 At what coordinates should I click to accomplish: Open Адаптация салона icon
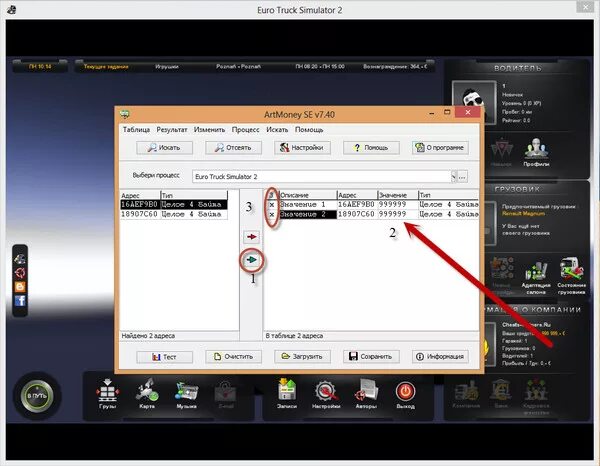(536, 278)
